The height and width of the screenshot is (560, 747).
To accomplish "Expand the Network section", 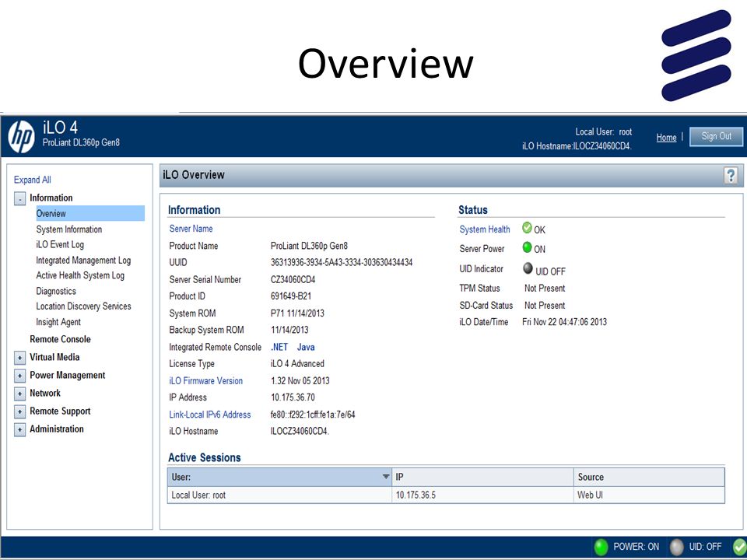I will pyautogui.click(x=19, y=394).
